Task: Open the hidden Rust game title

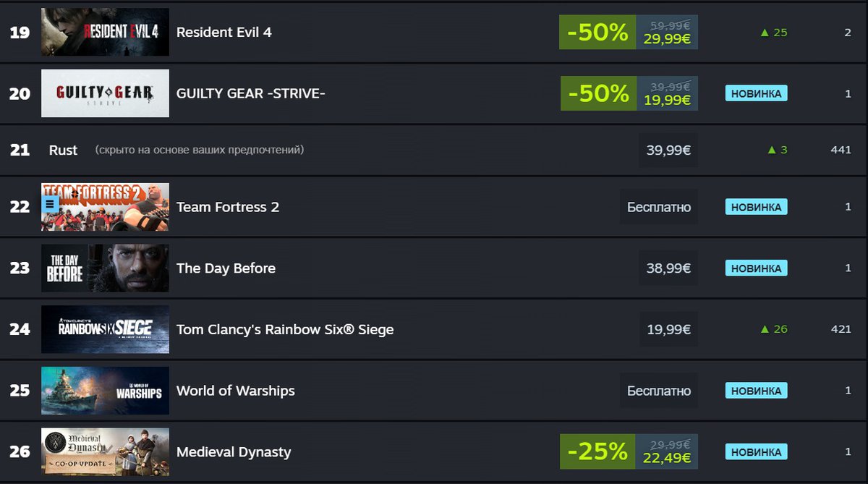Action: point(63,150)
